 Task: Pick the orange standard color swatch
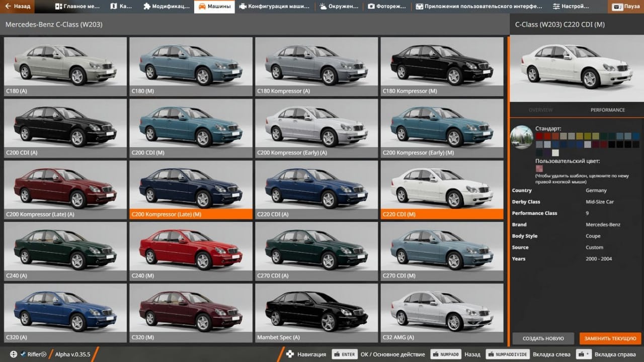pos(555,136)
